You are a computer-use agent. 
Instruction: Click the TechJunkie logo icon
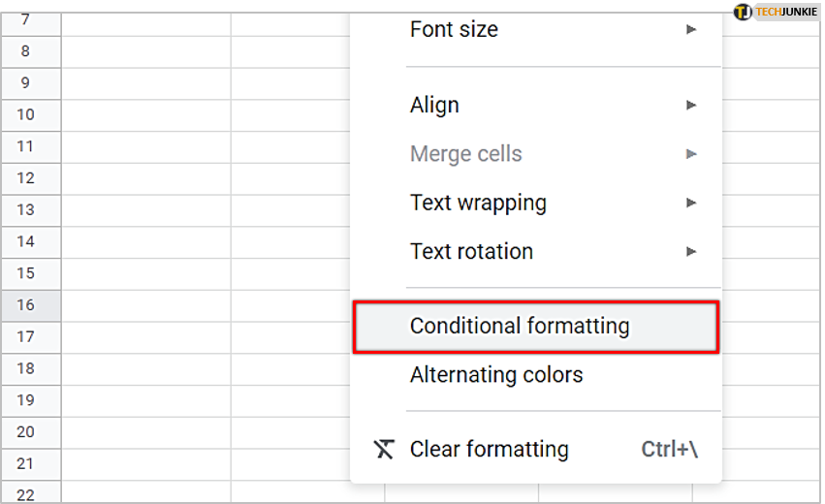click(x=743, y=12)
